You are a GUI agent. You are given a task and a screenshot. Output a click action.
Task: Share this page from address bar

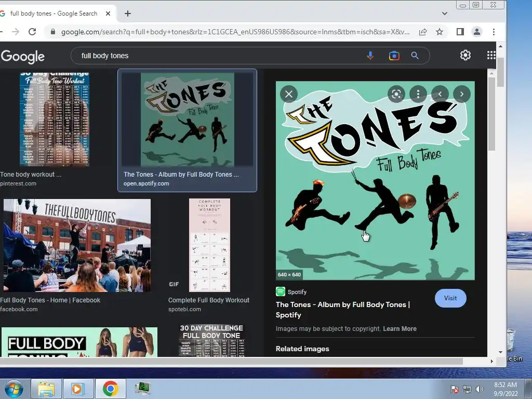tap(423, 32)
